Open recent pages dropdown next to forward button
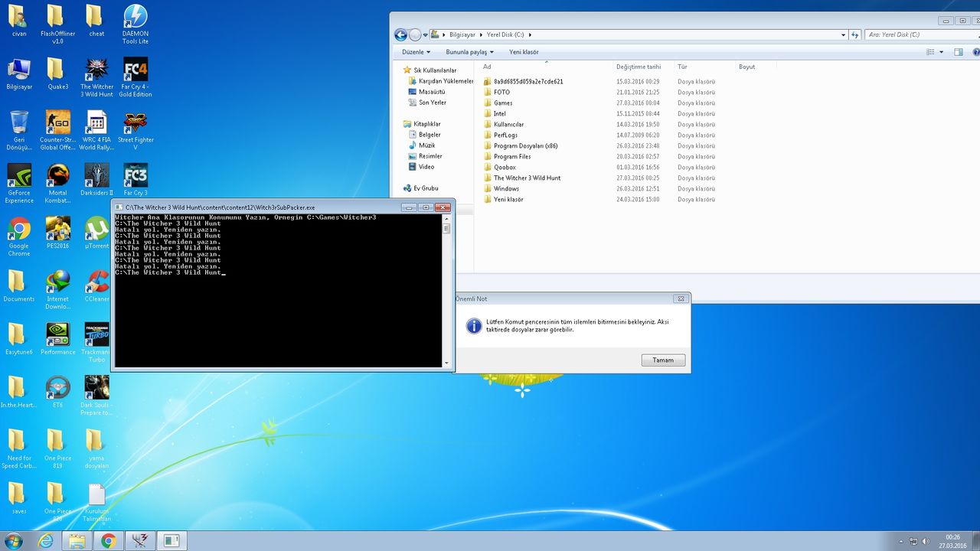The image size is (980, 551). click(x=425, y=34)
